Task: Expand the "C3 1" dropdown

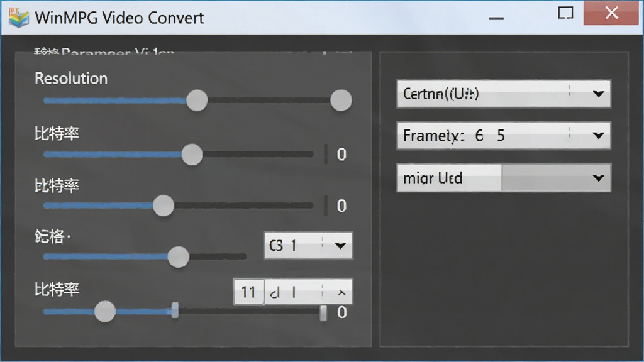Action: pos(308,246)
